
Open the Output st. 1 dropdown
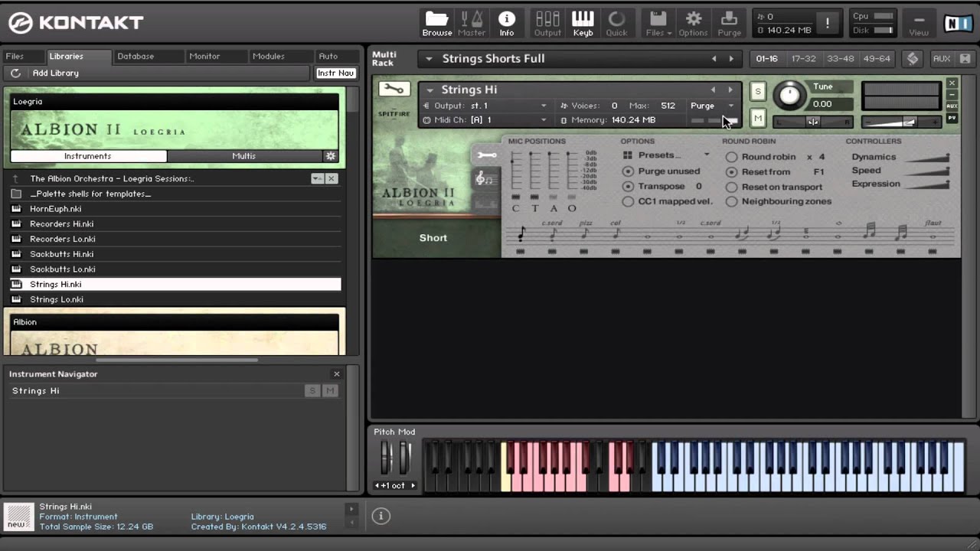[x=485, y=106]
